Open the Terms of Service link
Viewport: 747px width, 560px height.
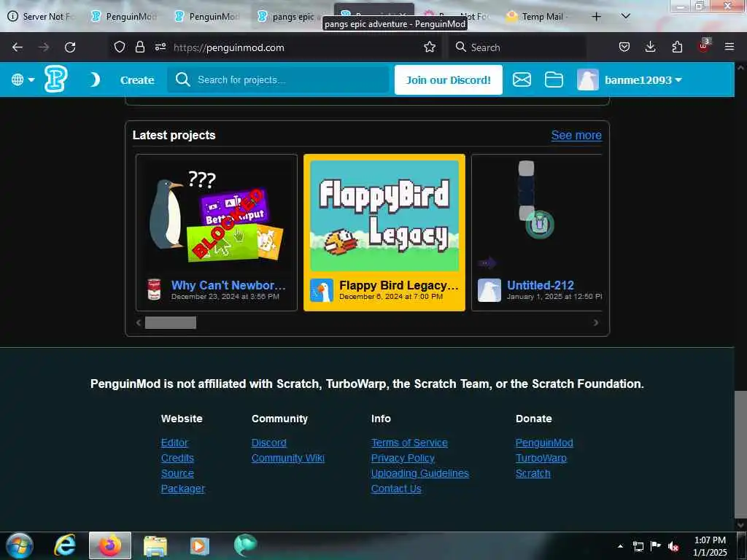coord(409,443)
